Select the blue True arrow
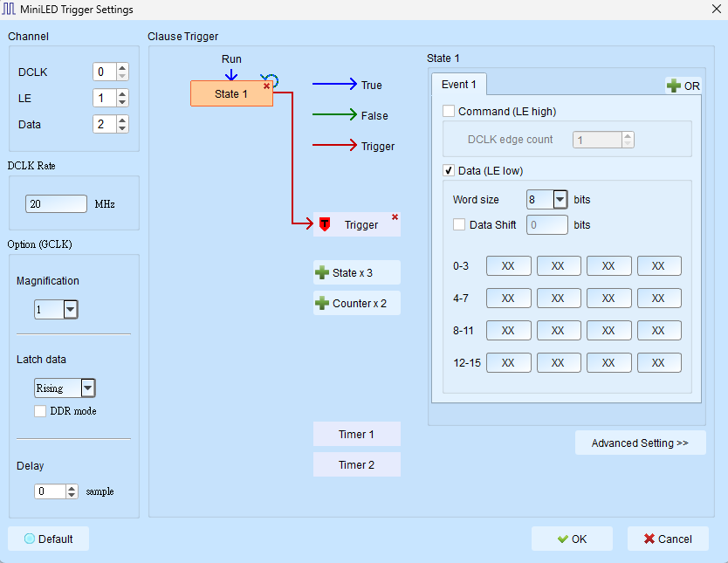The height and width of the screenshot is (563, 728). pos(334,84)
